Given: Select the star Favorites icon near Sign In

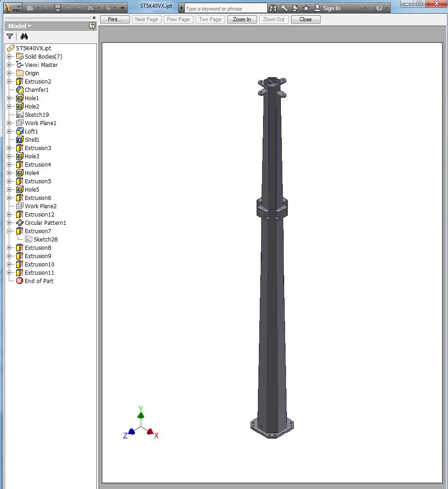Looking at the screenshot, I should click(306, 8).
